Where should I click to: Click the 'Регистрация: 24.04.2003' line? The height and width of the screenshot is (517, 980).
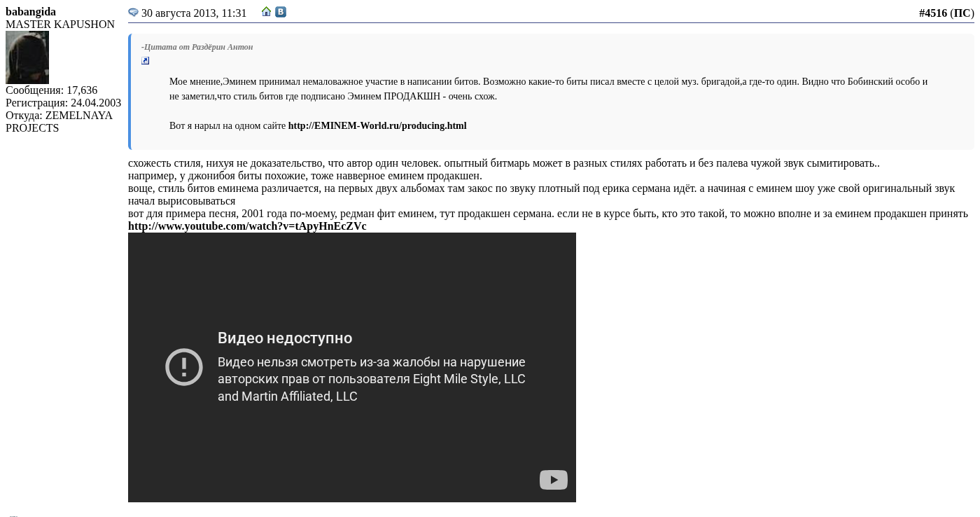point(63,103)
